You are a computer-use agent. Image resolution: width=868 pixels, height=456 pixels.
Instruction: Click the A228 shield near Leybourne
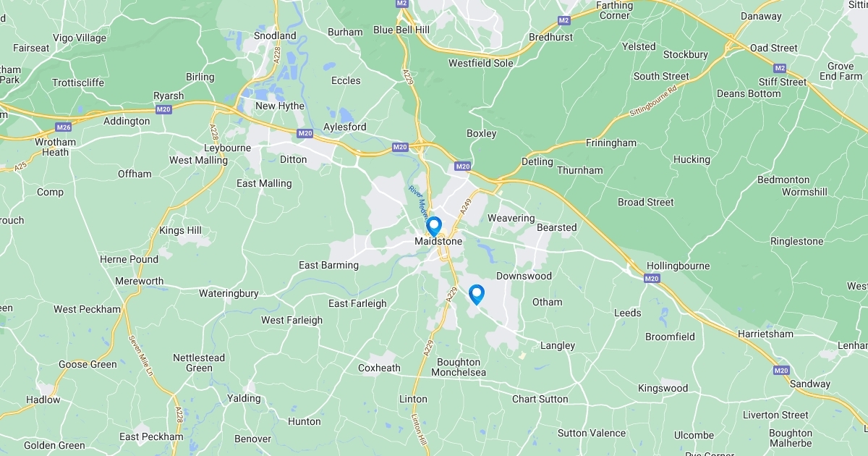(213, 131)
